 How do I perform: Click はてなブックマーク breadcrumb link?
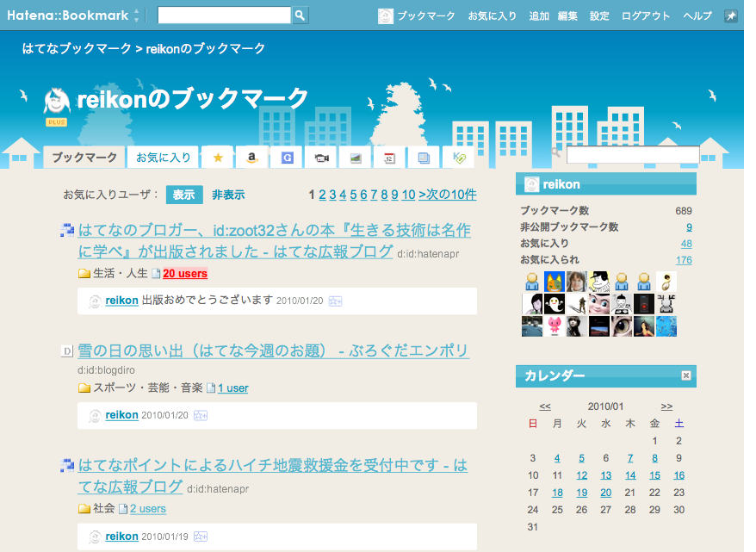point(77,48)
